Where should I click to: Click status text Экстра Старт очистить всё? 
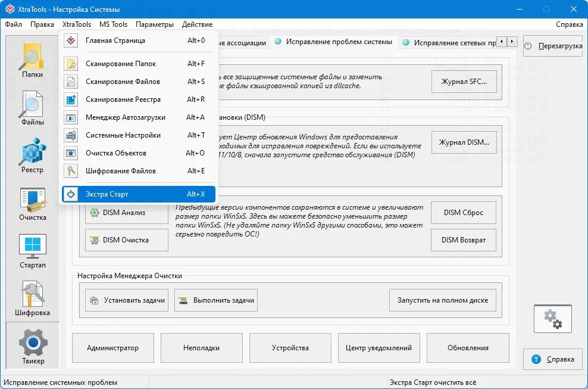point(433,382)
